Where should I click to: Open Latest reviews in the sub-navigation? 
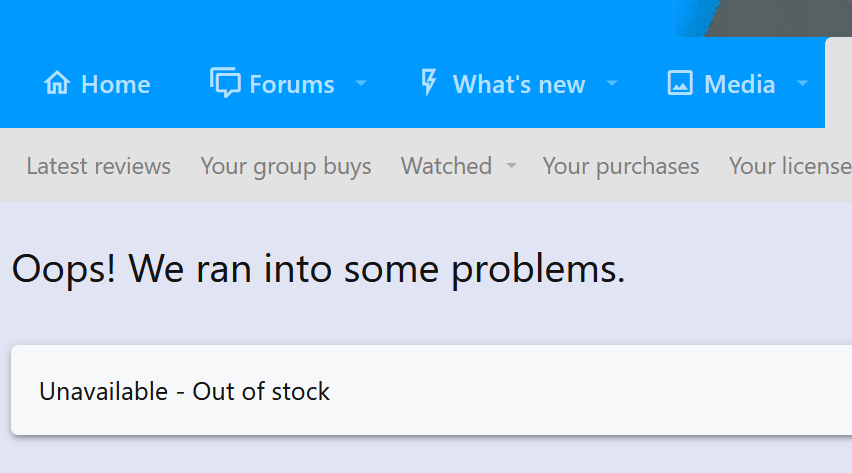(98, 166)
